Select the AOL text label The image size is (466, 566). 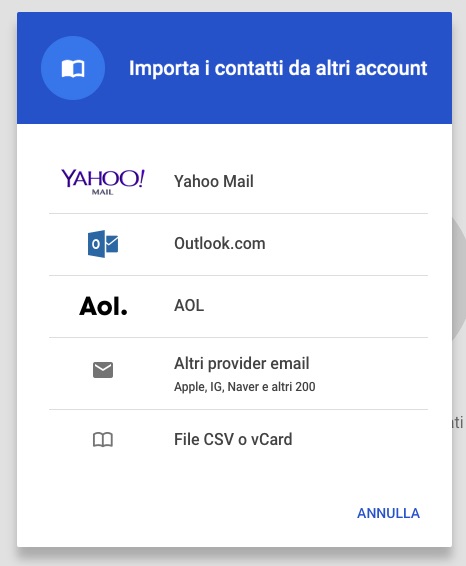[189, 306]
